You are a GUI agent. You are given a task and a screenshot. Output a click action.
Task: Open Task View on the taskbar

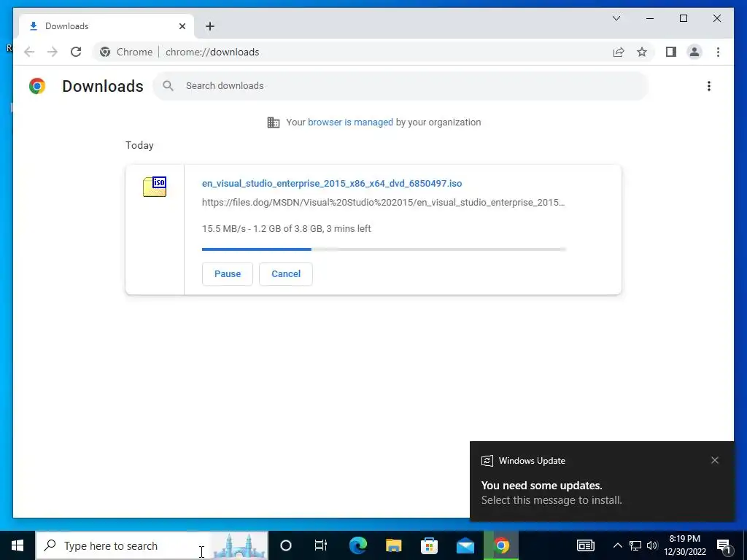(321, 545)
